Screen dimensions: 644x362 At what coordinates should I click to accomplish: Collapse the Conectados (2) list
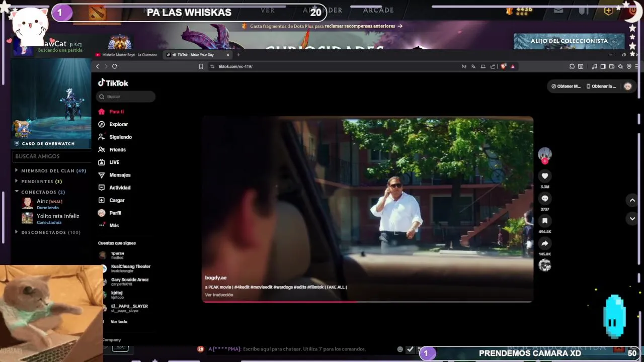40,192
